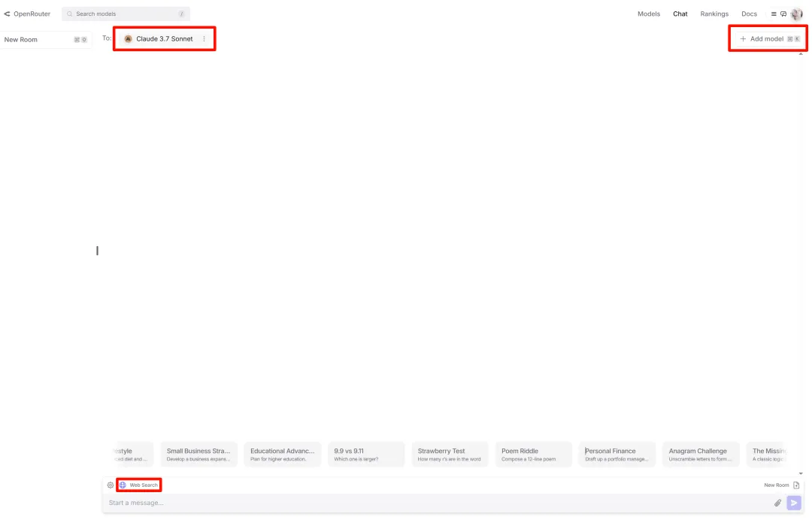The image size is (812, 523).
Task: Pick the 9.9 vs 9.11 prompt suggestion
Action: [x=366, y=455]
